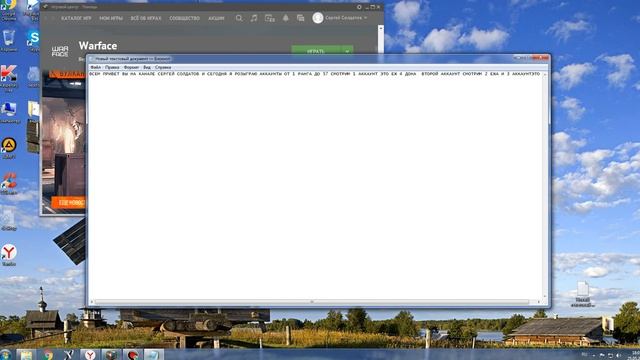Switch to Notepad via taskbar icon
Viewport: 640px width, 360px height.
pyautogui.click(x=154, y=355)
